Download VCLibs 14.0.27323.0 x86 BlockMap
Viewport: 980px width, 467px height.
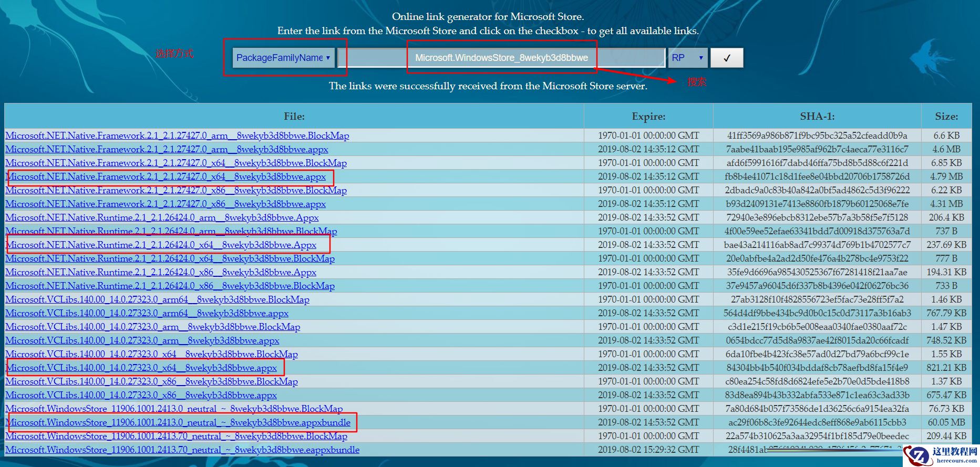[151, 381]
